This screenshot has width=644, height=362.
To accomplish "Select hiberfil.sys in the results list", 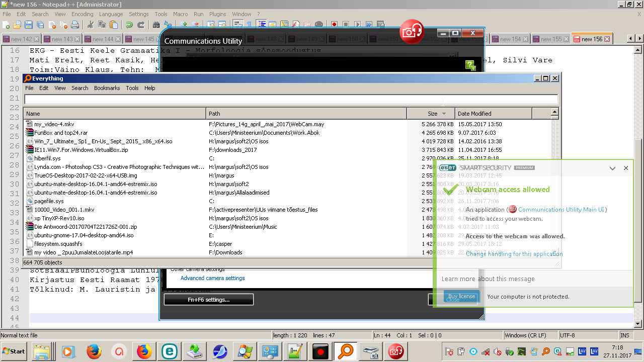I will click(x=47, y=158).
